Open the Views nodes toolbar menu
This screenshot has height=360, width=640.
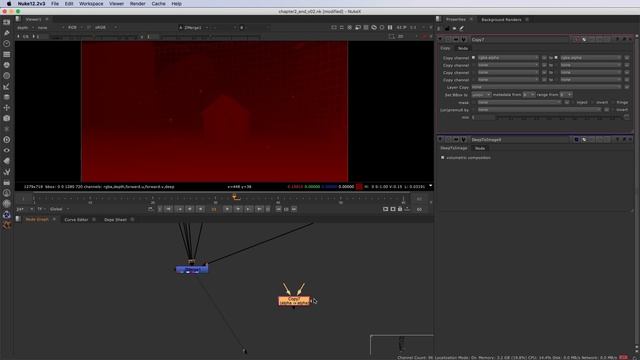[x=7, y=150]
